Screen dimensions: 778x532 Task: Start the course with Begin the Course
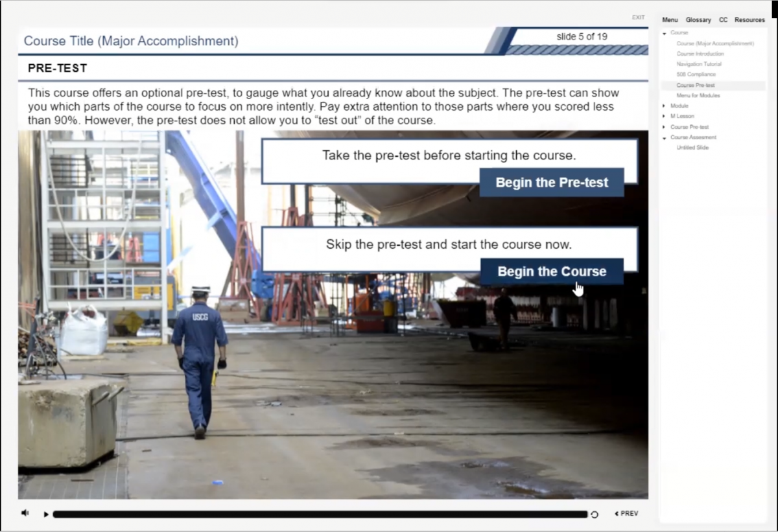(552, 272)
